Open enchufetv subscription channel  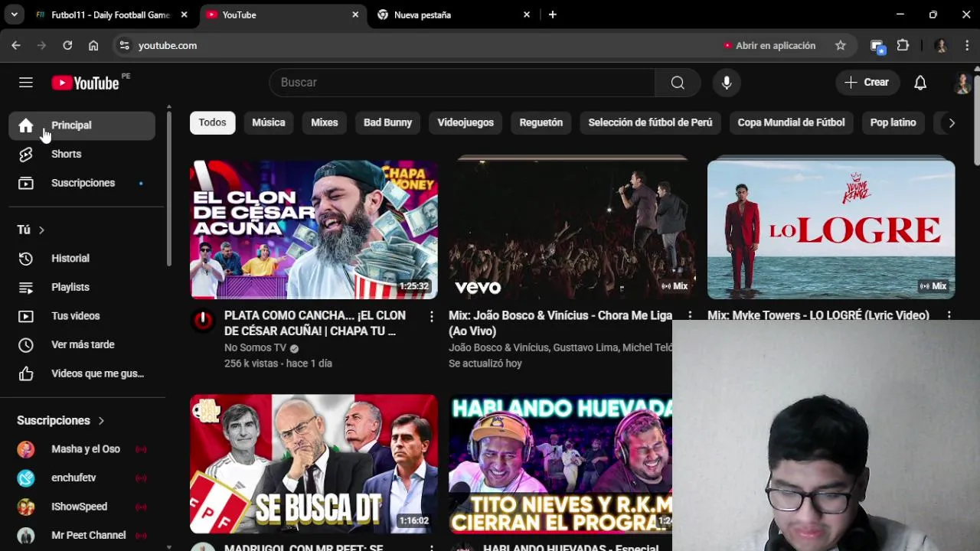click(82, 478)
